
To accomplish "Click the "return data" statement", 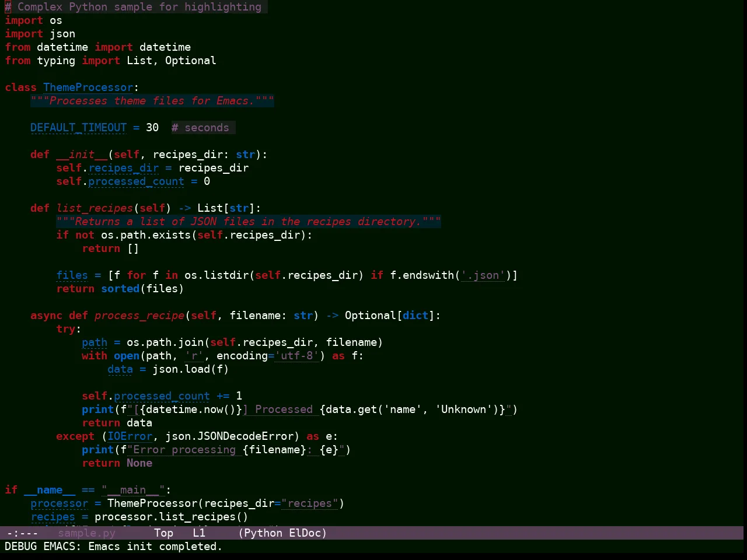I will pyautogui.click(x=117, y=423).
